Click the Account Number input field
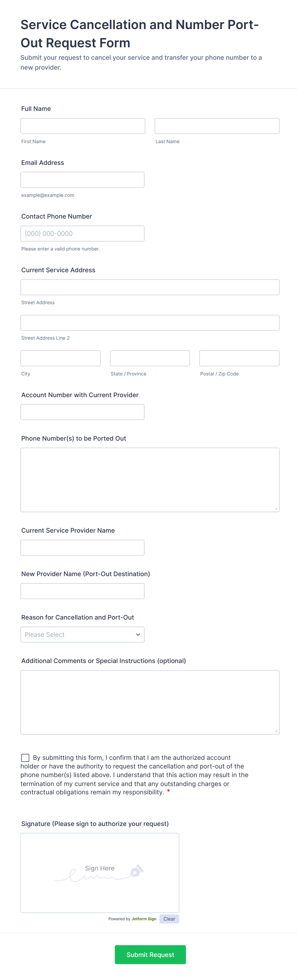 click(x=82, y=412)
